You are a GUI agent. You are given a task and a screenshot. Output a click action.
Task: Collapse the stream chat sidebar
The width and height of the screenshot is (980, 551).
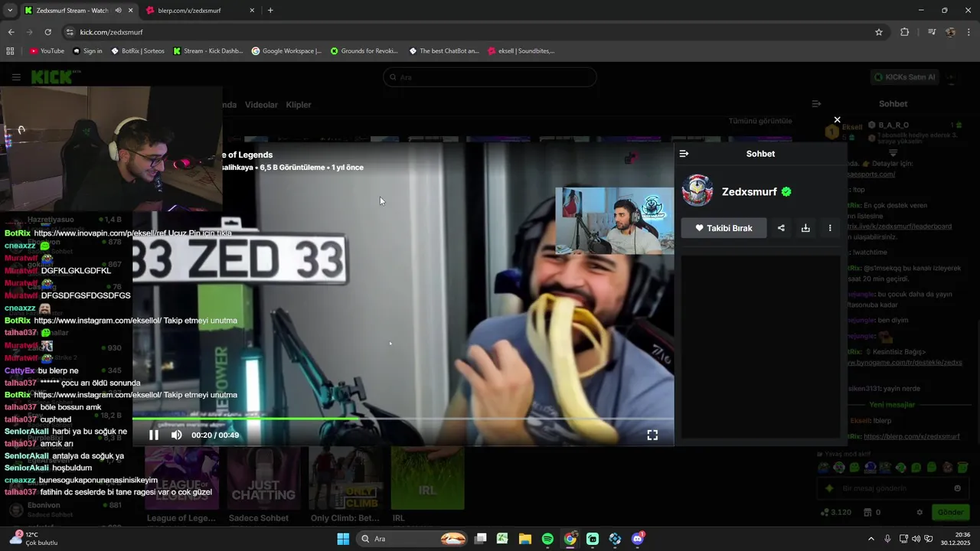(x=816, y=104)
